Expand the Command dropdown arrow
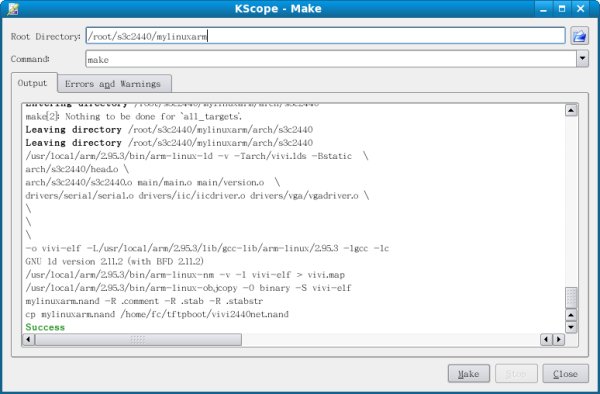Viewport: 600px width, 394px height. [582, 59]
